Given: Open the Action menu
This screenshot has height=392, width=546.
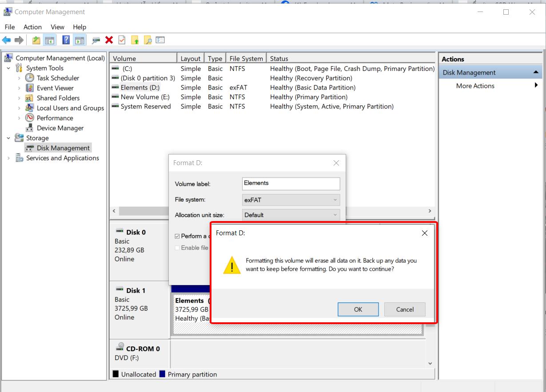Looking at the screenshot, I should pyautogui.click(x=32, y=27).
